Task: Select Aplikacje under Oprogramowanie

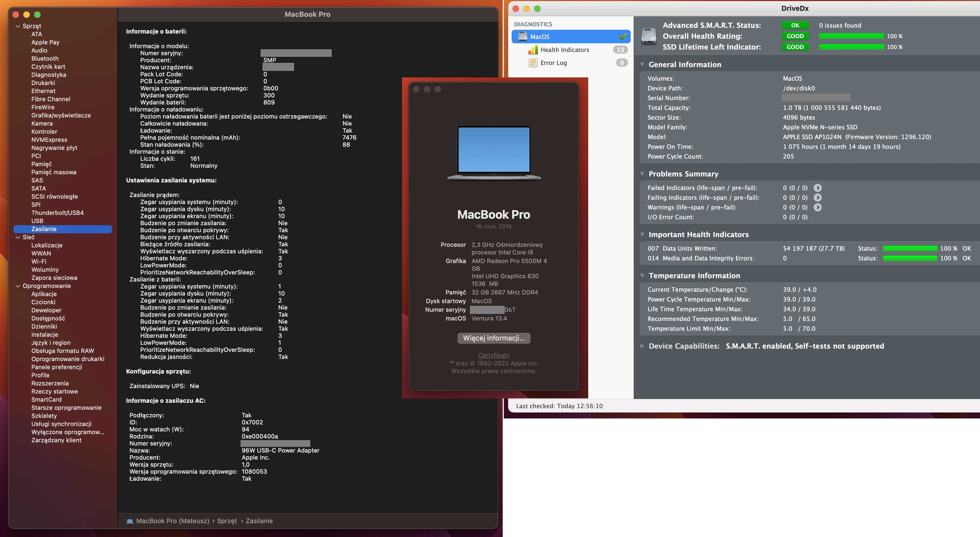Action: [44, 294]
